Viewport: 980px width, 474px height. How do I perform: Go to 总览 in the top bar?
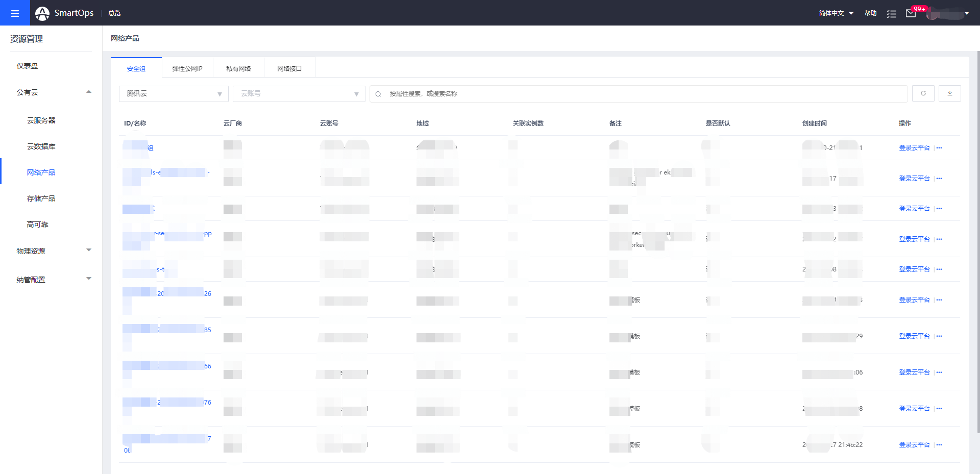(x=114, y=13)
